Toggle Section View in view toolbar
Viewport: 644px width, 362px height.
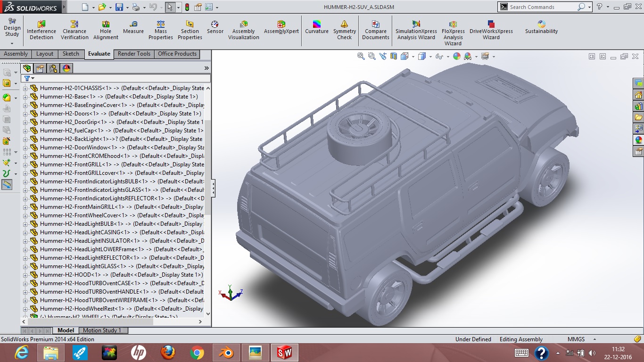[x=394, y=56]
